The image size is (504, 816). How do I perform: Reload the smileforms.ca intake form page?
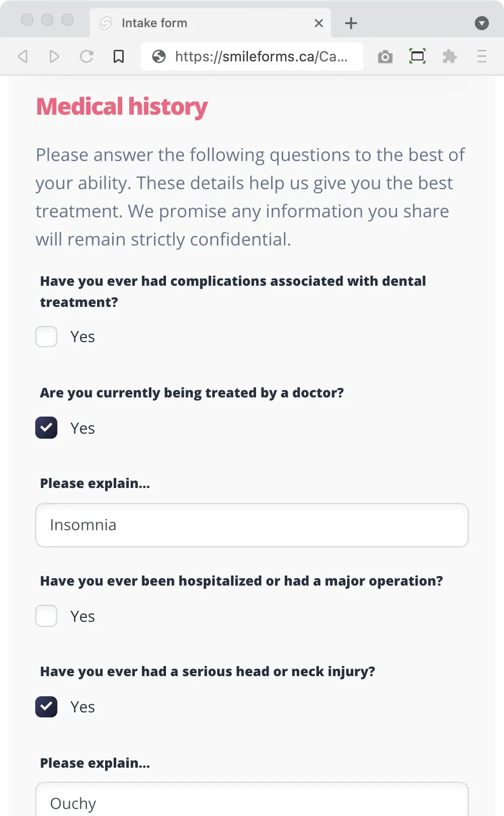tap(87, 56)
